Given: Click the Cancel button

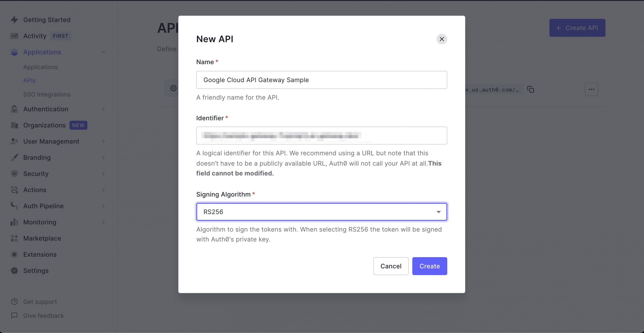Looking at the screenshot, I should (391, 266).
